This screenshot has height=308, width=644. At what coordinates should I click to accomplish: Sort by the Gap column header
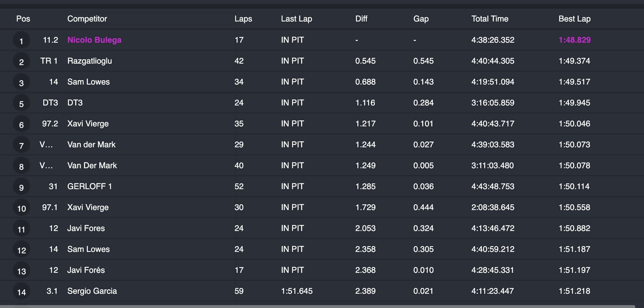pyautogui.click(x=421, y=19)
